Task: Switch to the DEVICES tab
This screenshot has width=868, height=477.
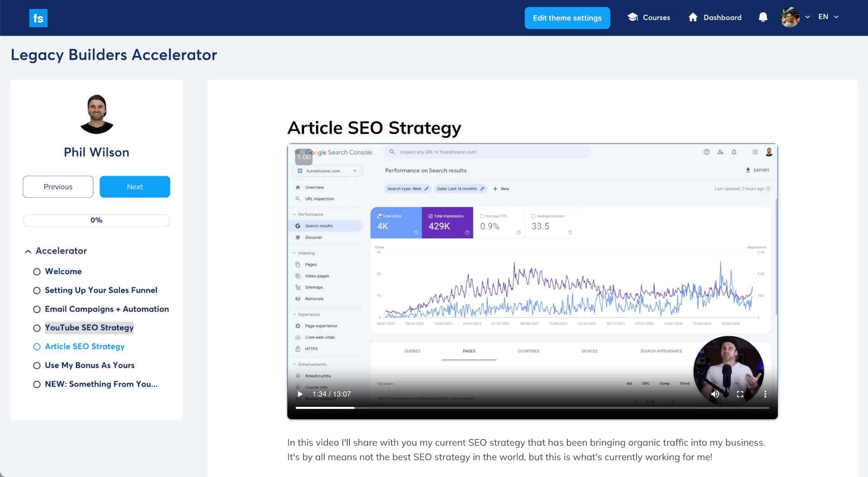Action: click(x=590, y=351)
